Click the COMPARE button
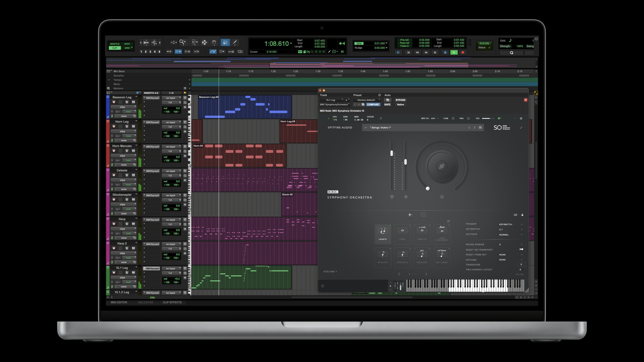This screenshot has width=644, height=362. click(x=373, y=104)
